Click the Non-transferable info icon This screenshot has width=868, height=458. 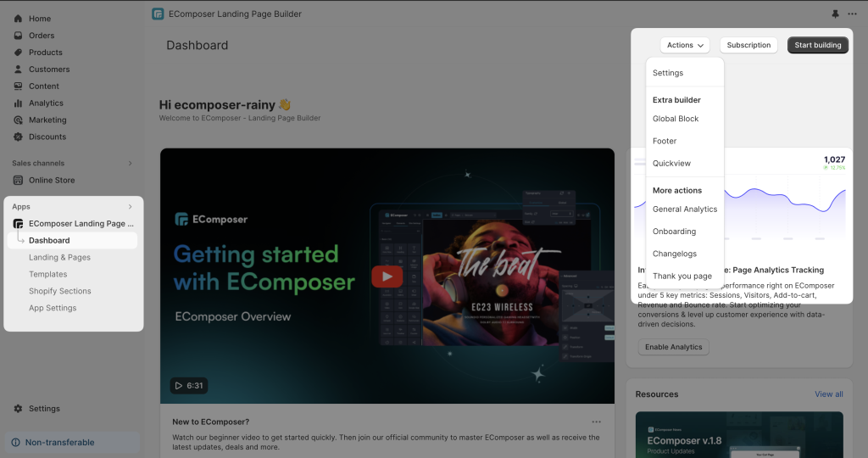(15, 443)
